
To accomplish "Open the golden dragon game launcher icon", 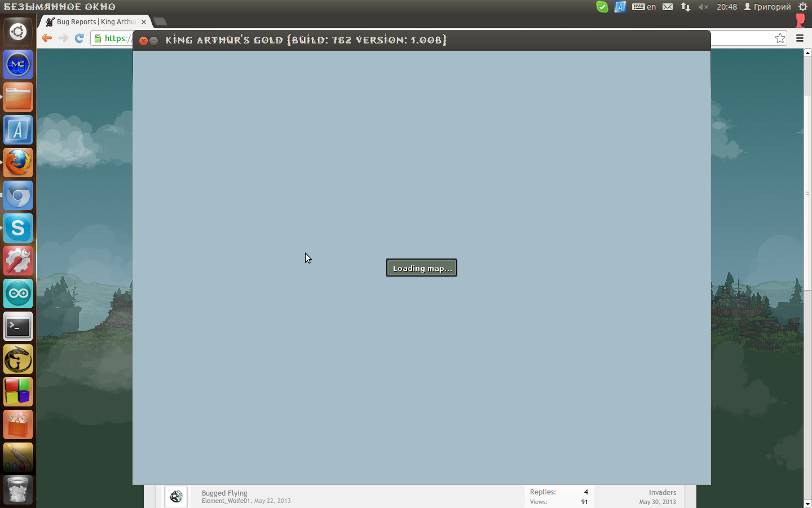I will [x=18, y=359].
